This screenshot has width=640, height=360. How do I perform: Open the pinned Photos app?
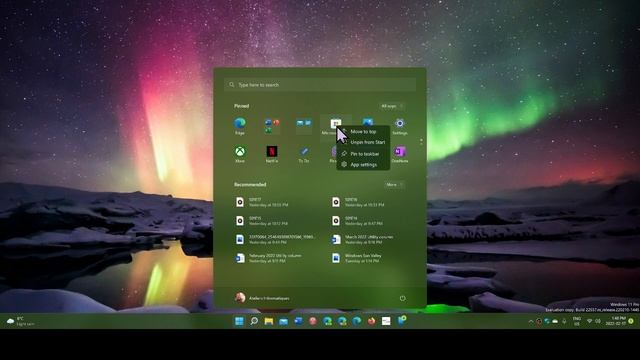[x=367, y=122]
